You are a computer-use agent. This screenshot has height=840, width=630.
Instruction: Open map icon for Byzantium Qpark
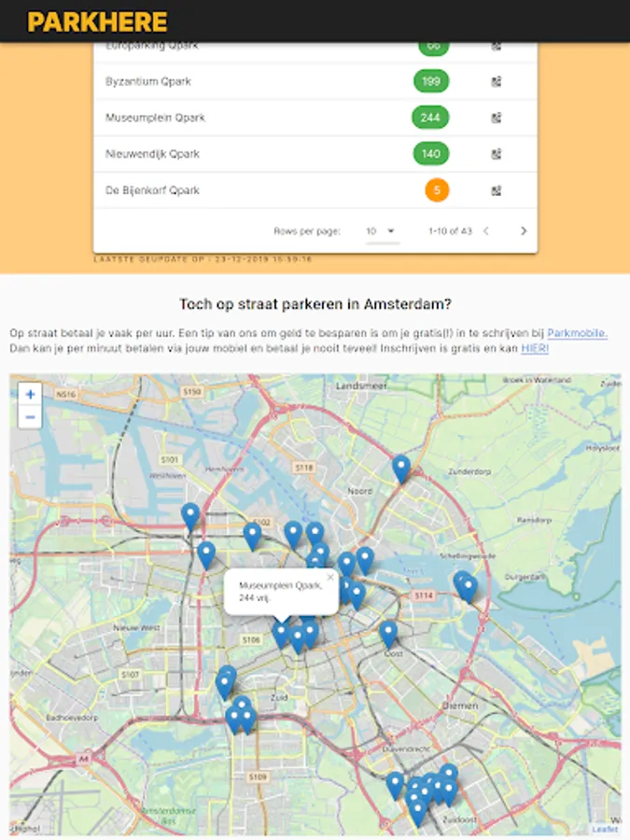[497, 81]
